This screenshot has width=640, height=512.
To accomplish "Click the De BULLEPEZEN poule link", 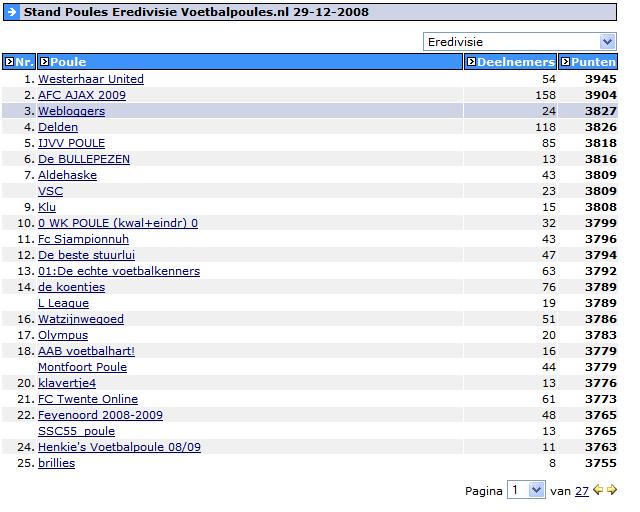I will 83,159.
